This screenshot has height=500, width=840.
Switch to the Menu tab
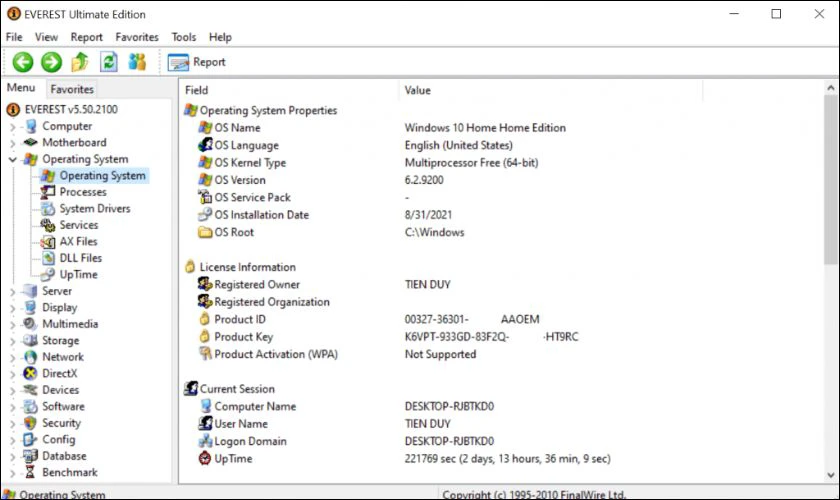point(21,88)
